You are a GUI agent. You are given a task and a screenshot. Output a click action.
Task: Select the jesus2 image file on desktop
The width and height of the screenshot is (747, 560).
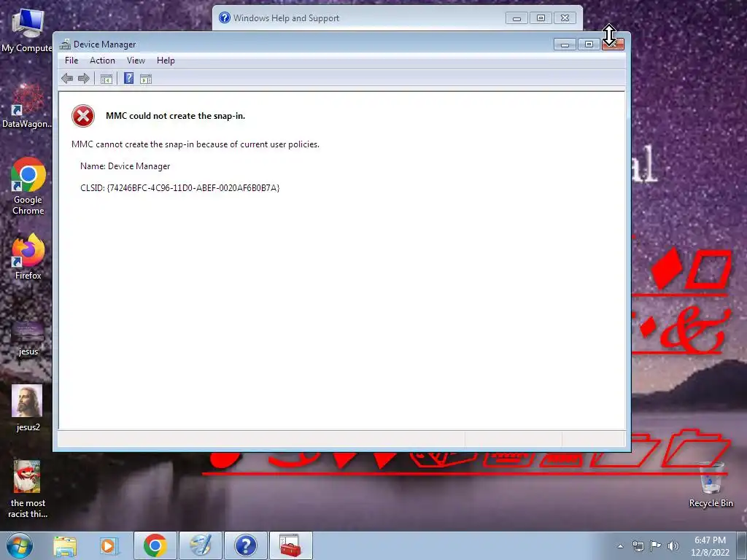(28, 408)
